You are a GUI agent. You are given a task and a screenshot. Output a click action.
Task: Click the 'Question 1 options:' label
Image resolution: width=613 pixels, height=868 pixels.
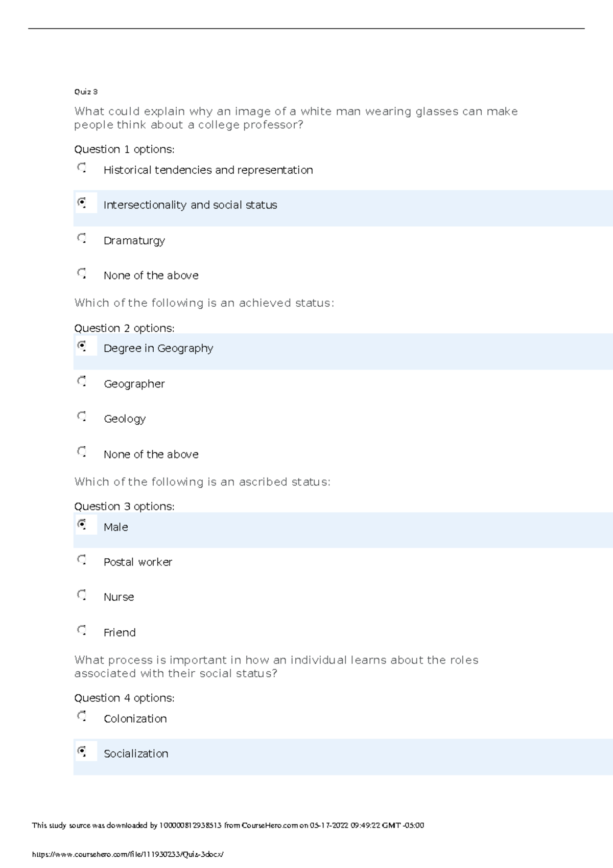(124, 149)
